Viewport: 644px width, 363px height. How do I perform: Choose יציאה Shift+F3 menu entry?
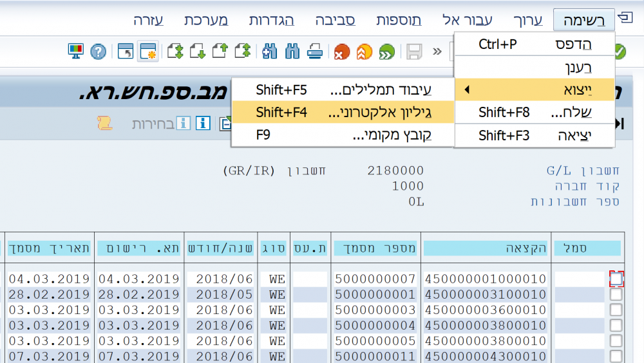[535, 136]
